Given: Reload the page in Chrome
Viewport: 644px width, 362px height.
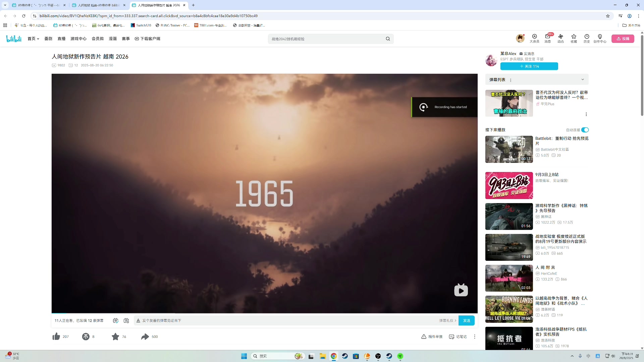Looking at the screenshot, I should click(x=24, y=16).
